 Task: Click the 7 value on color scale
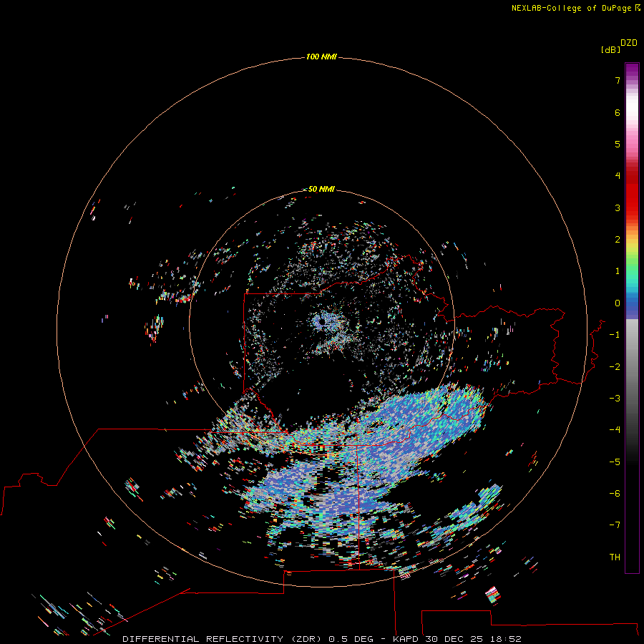click(x=618, y=80)
